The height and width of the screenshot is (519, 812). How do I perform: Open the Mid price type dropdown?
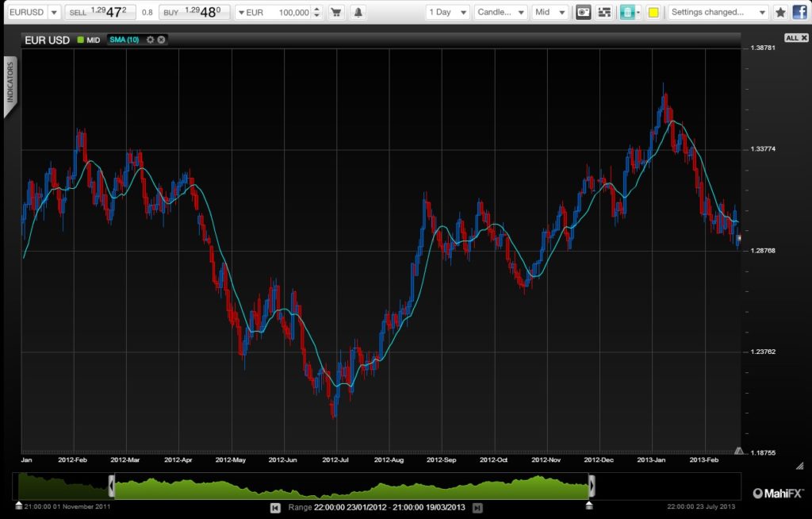pyautogui.click(x=550, y=13)
